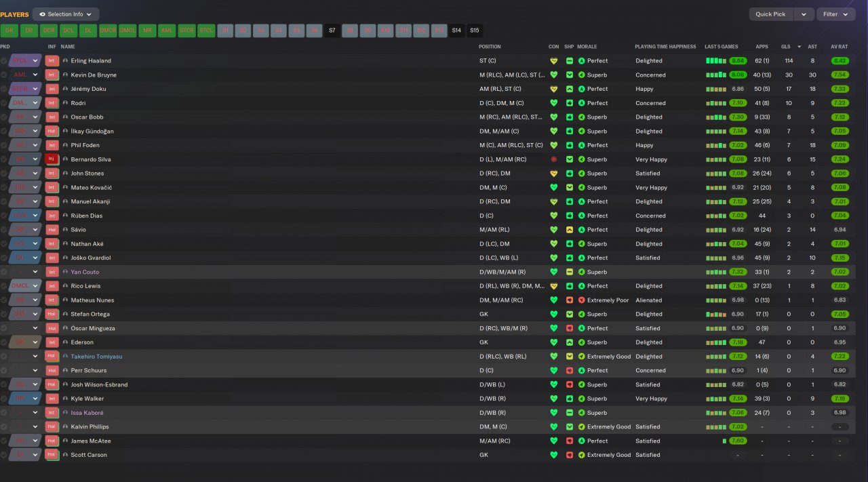Viewport: 868px width, 482px height.
Task: Click Matheus Nunes's red match sharpness icon
Action: [570, 300]
